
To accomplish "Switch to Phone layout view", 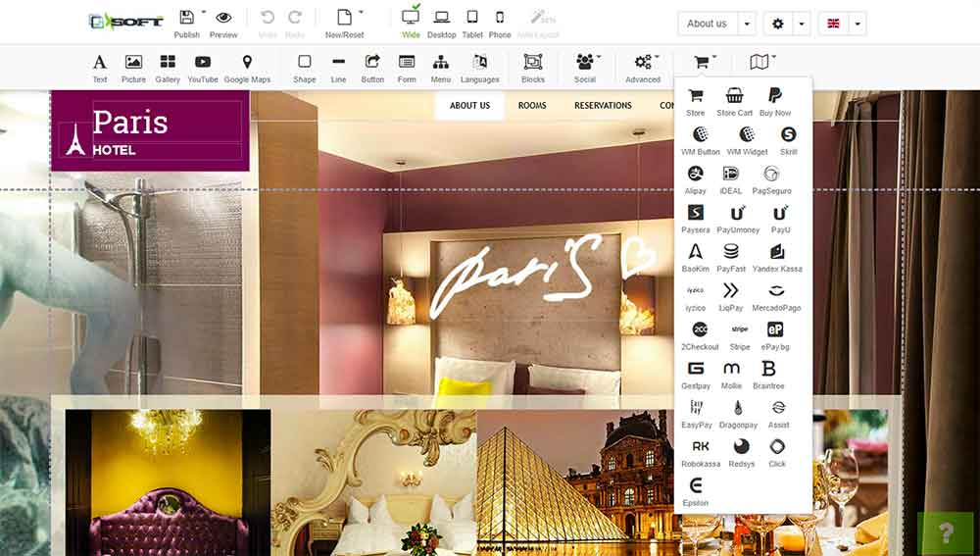I will tap(500, 24).
